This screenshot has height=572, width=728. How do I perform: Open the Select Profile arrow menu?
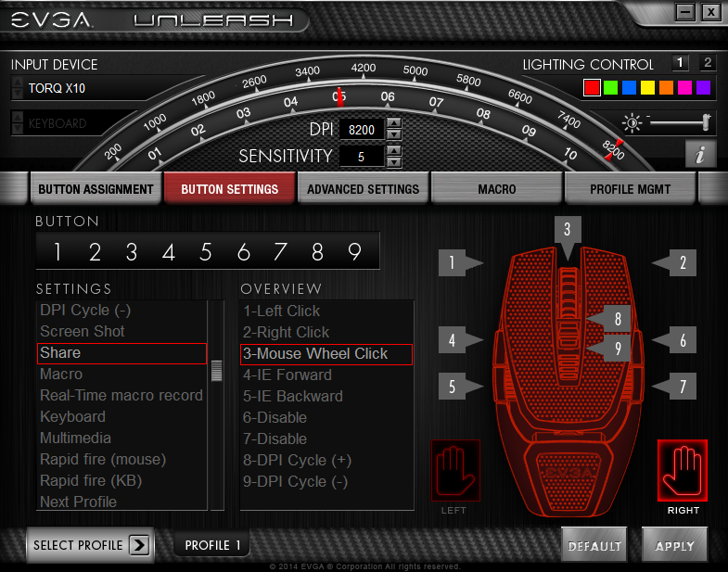pyautogui.click(x=139, y=545)
